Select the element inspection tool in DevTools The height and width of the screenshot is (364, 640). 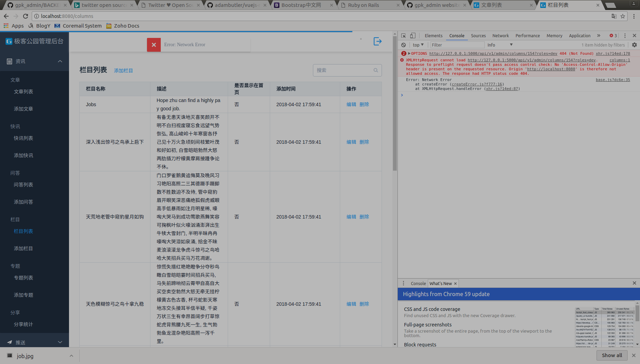click(403, 36)
